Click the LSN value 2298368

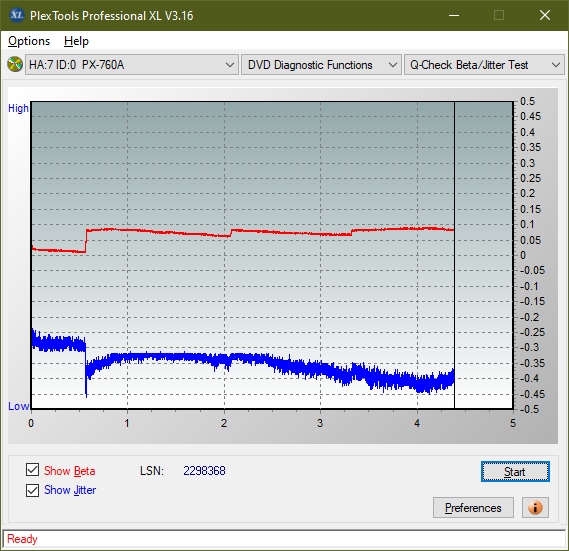204,471
